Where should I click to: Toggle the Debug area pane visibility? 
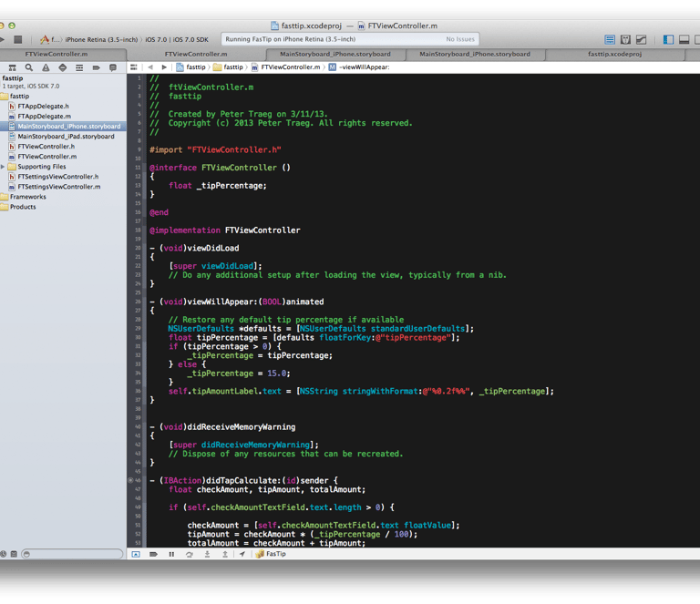[x=682, y=40]
